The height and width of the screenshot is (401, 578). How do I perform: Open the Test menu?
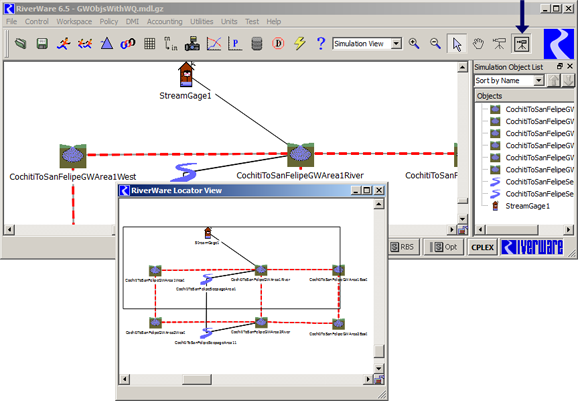[252, 22]
